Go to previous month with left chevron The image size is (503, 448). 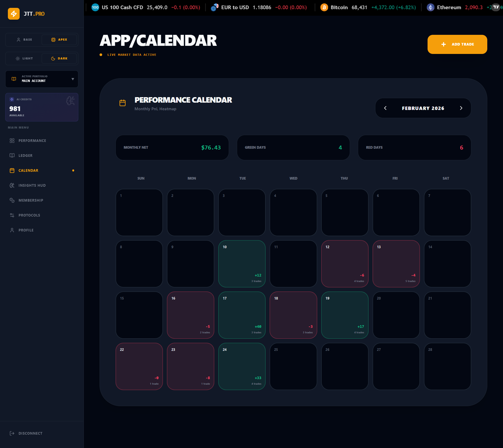385,108
